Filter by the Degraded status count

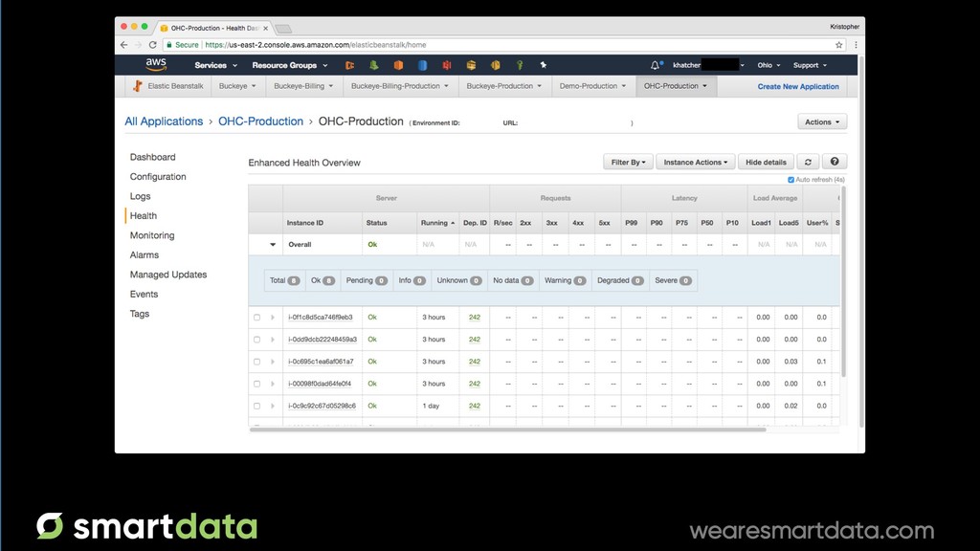(620, 280)
